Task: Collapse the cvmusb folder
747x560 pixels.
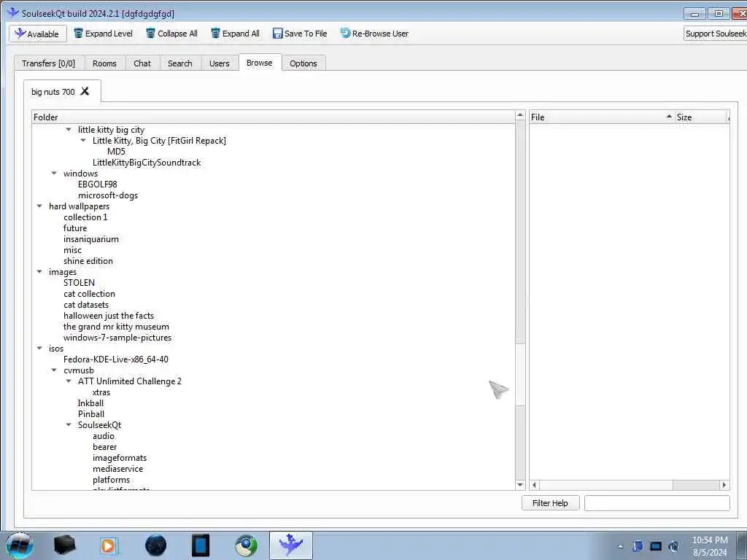Action: click(54, 370)
